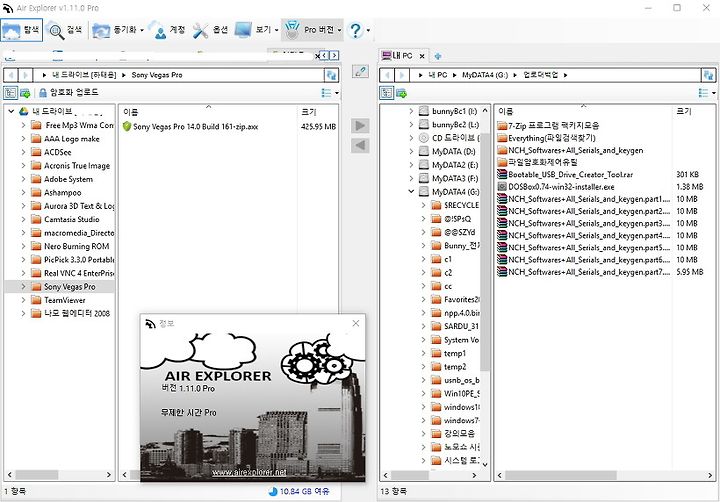Select DOSBox0.74-win32-installer.exe file
Viewport: 720px width, 502px height.
click(556, 187)
